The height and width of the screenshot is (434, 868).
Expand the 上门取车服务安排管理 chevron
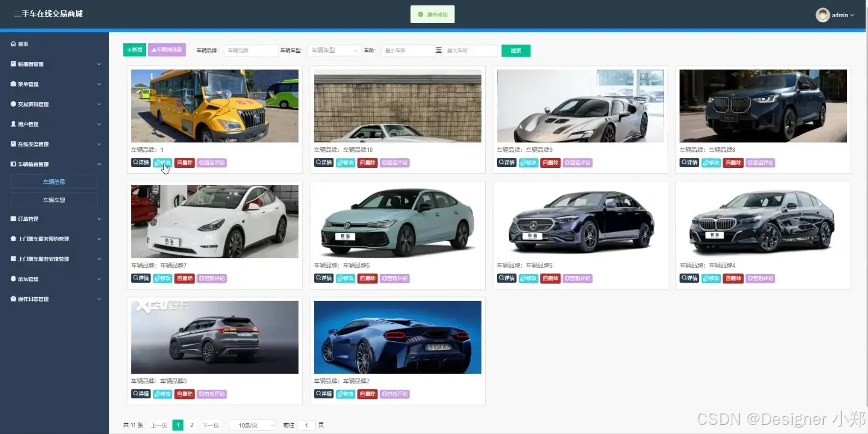tap(99, 259)
